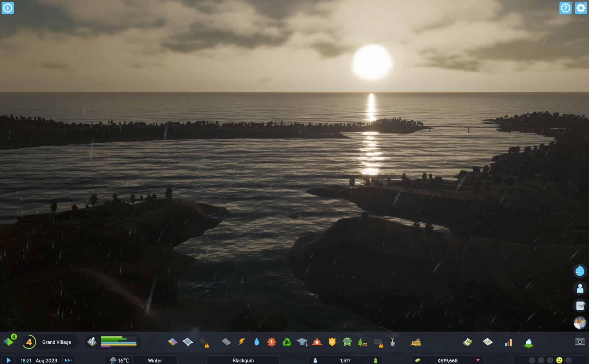Click the green population trend arrow
This screenshot has height=364, width=589.
376,360
